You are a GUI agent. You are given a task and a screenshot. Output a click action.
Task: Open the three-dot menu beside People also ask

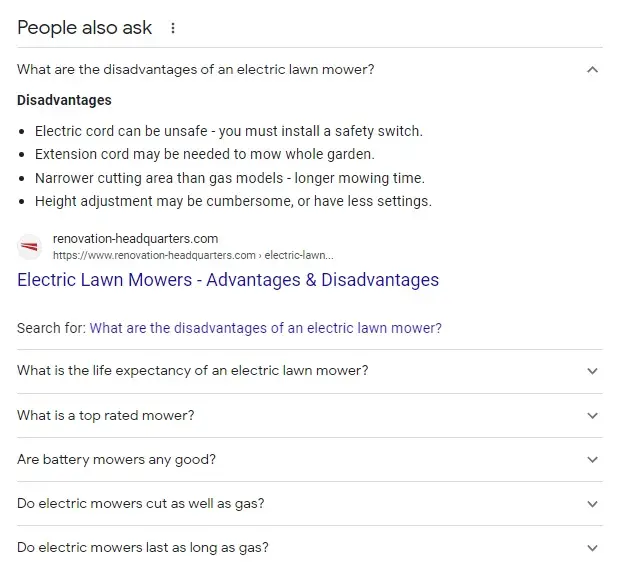(173, 28)
